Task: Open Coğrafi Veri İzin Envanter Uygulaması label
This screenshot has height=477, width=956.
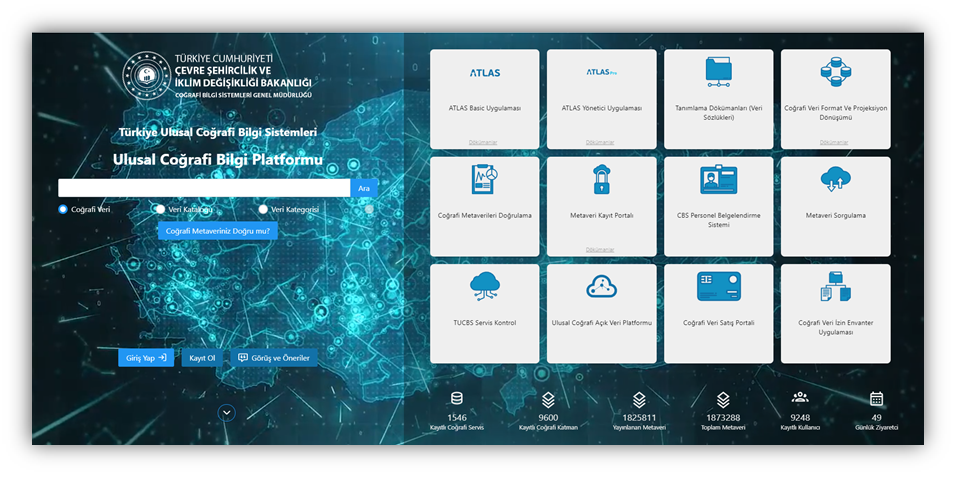Action: pyautogui.click(x=835, y=328)
